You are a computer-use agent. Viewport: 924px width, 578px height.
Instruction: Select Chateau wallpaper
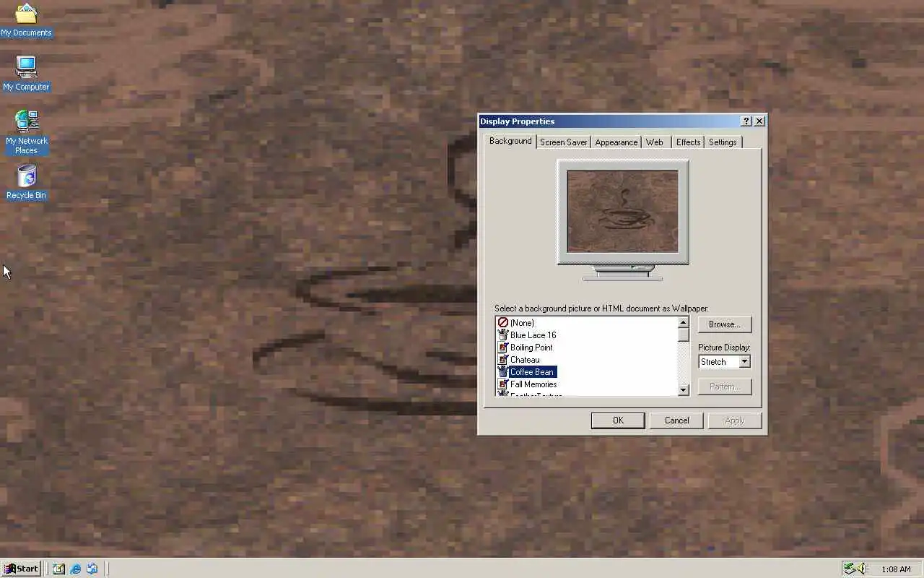[x=525, y=360]
